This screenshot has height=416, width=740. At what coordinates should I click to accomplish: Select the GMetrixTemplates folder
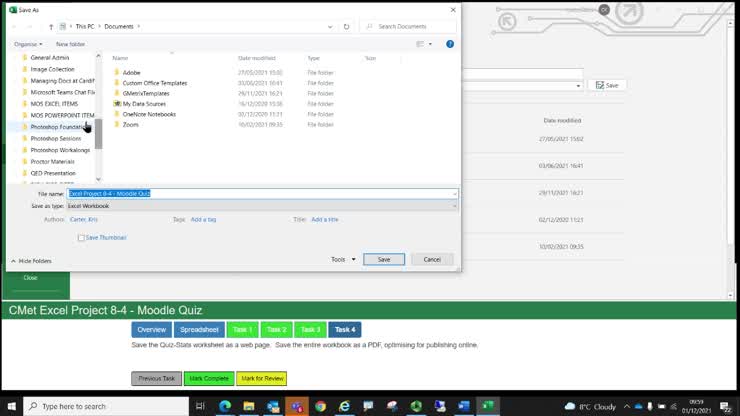pos(145,93)
